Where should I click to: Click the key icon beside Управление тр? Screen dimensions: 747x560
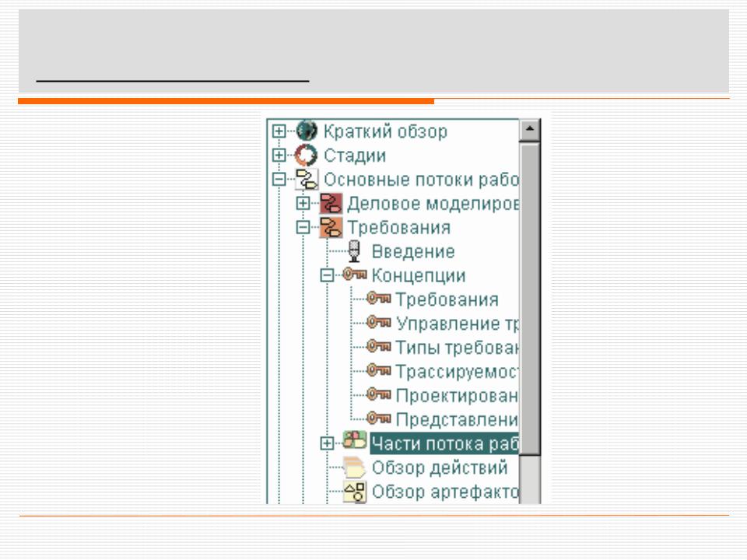pos(379,322)
